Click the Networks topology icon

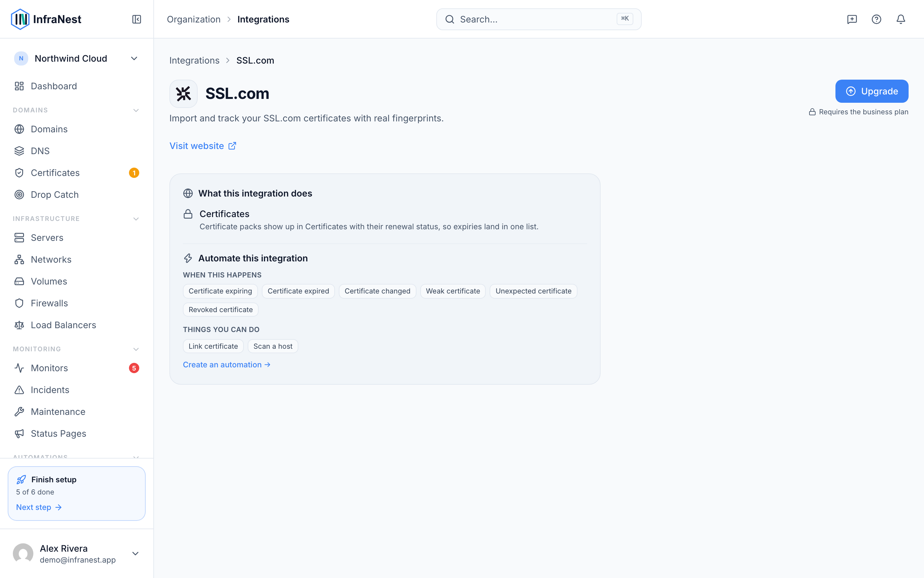click(19, 259)
